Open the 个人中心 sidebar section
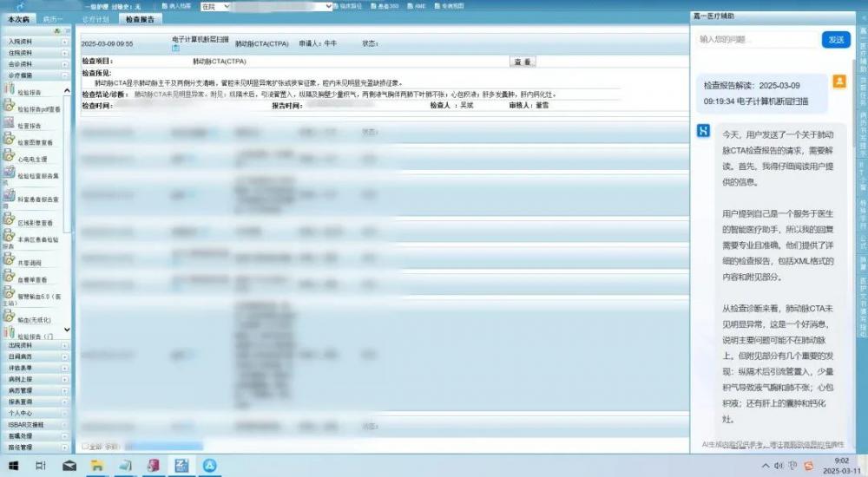Viewport: 868px width, 477px height. click(x=36, y=414)
